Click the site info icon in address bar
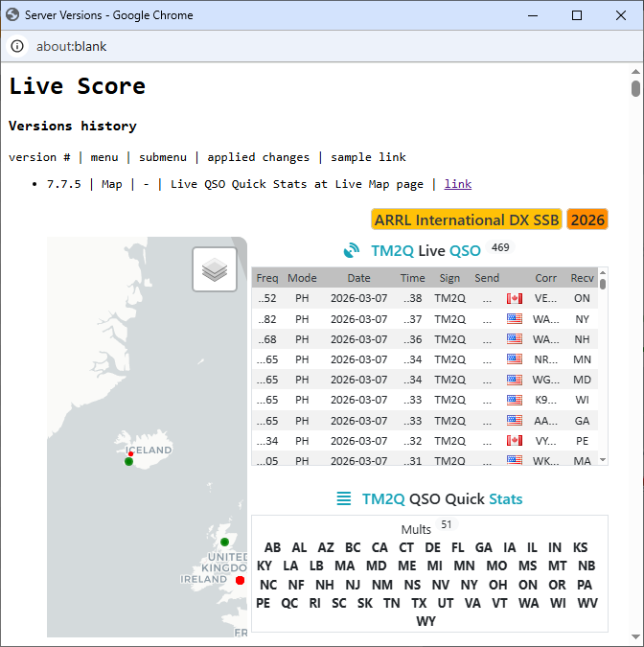644x647 pixels. tap(17, 46)
